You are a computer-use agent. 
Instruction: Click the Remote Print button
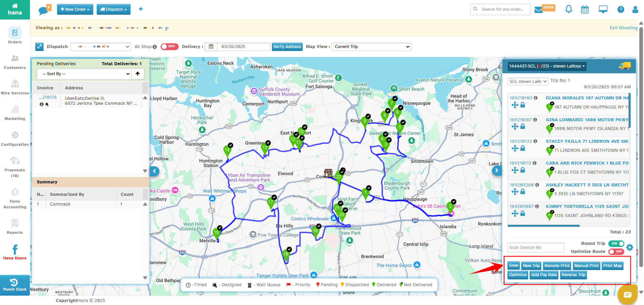[557, 266]
